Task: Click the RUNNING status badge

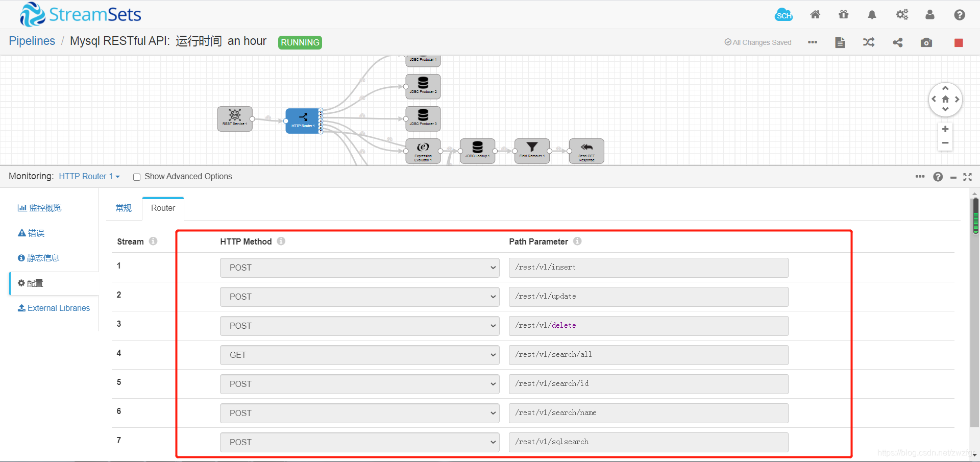Action: (x=300, y=42)
